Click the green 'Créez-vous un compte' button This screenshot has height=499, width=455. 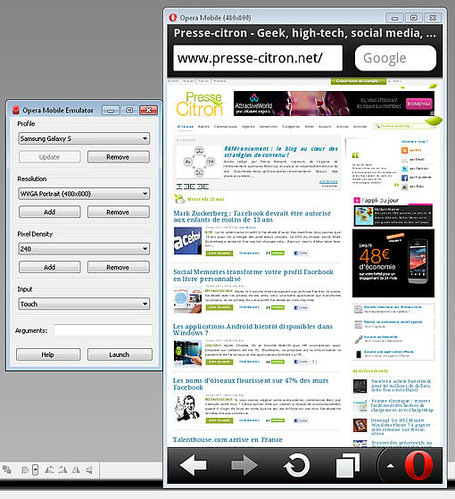(359, 81)
